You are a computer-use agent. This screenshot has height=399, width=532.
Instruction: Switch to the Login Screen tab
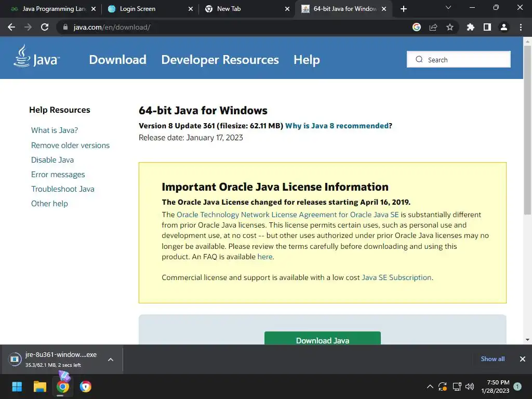pos(149,9)
